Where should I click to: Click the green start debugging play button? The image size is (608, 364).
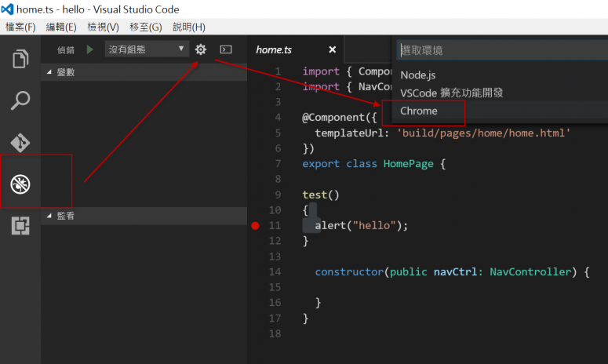[90, 49]
